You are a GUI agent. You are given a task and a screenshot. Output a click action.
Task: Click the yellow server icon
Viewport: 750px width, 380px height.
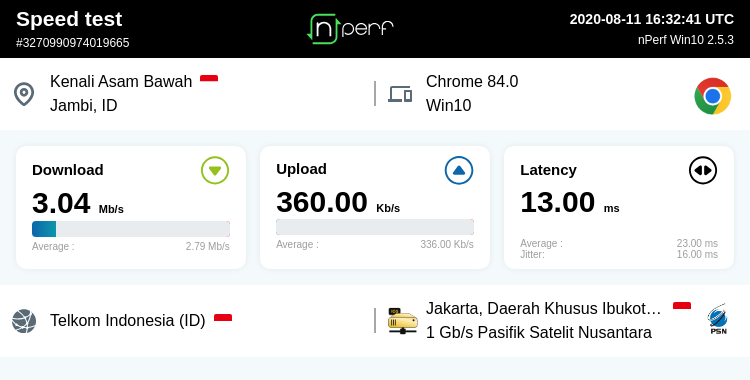coord(402,321)
